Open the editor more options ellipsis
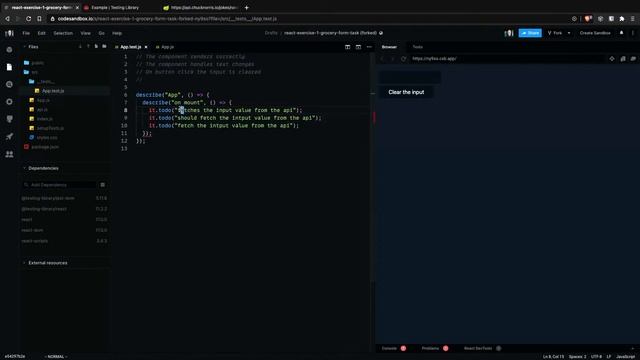 point(369,47)
